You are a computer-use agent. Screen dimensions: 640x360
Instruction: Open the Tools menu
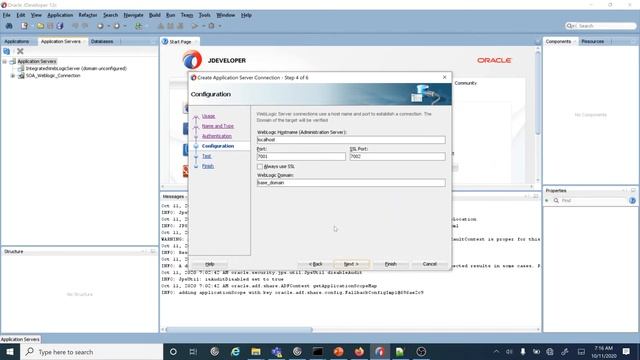(x=204, y=15)
